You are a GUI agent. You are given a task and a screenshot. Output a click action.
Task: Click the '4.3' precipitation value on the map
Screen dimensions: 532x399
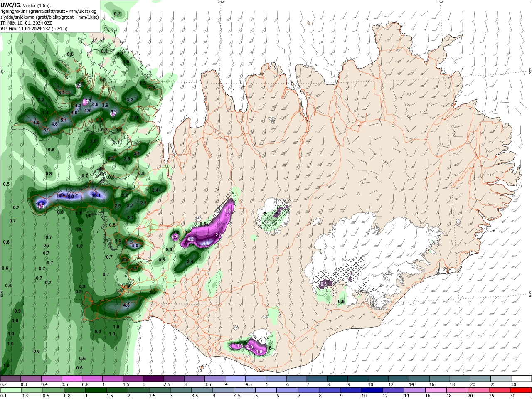point(127,305)
